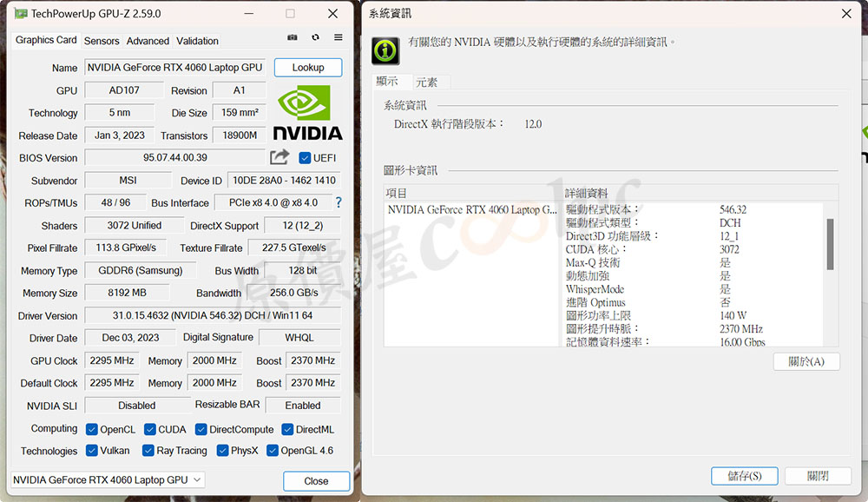Click the DirectX Support 12 (12_2) value
Image resolution: width=868 pixels, height=502 pixels.
(x=303, y=225)
